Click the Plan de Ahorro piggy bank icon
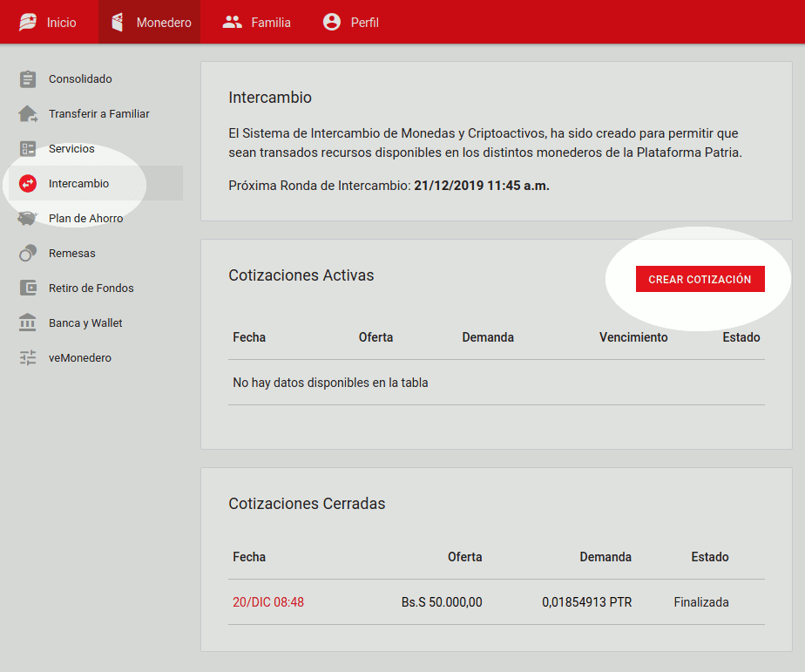 pyautogui.click(x=28, y=219)
